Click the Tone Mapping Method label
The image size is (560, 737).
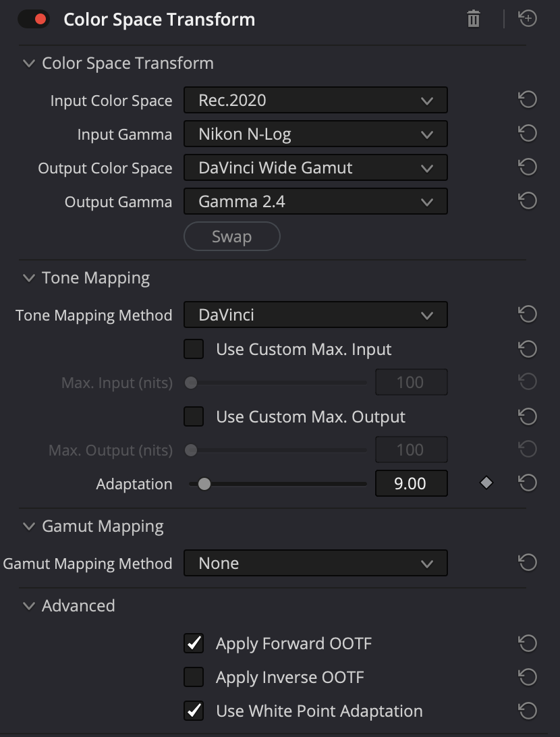click(94, 315)
